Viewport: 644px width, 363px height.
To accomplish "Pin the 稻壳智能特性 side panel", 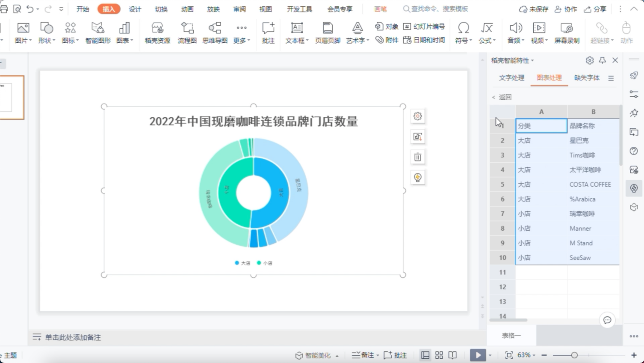I will (x=603, y=60).
